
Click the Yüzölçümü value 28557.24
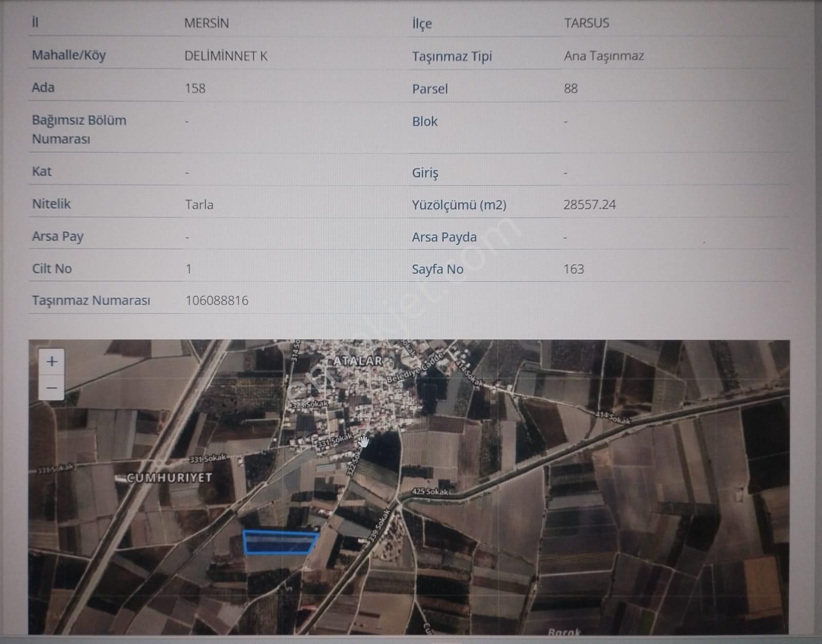click(589, 204)
